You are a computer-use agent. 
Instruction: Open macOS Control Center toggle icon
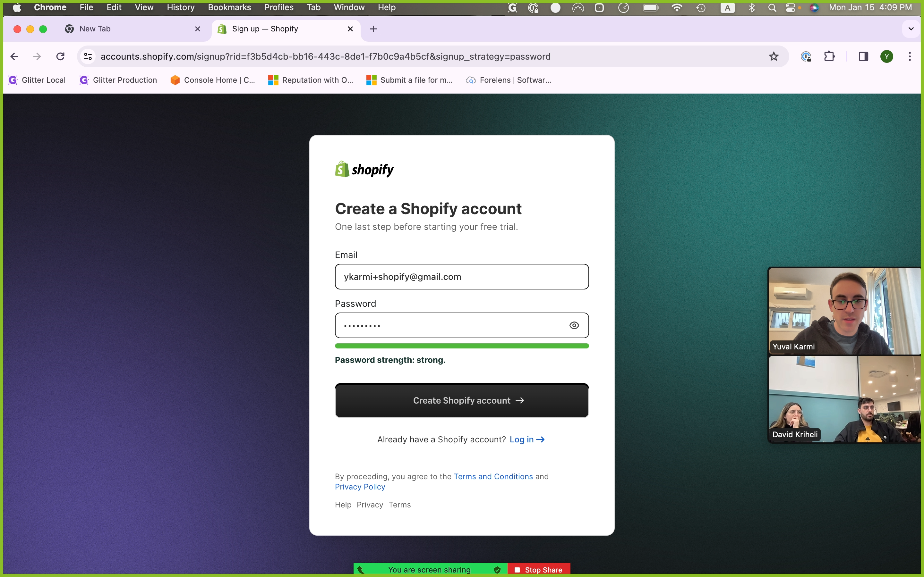coord(790,8)
